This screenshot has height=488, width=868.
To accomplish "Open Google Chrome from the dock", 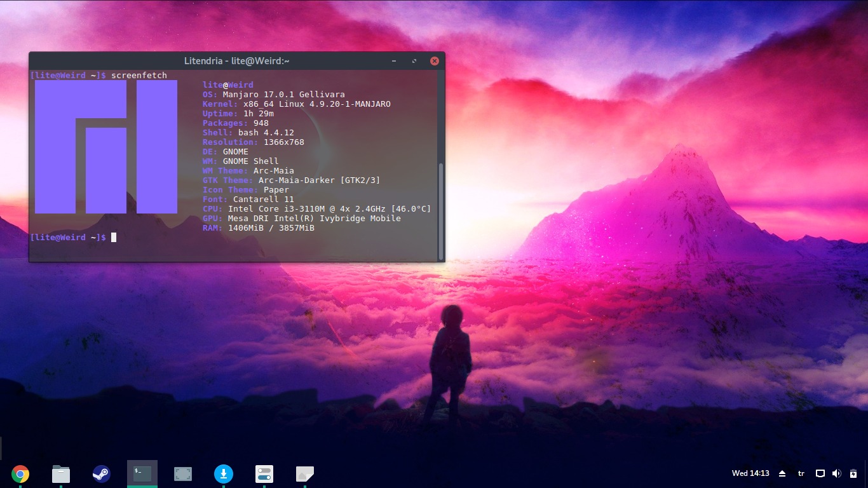I will tap(20, 474).
